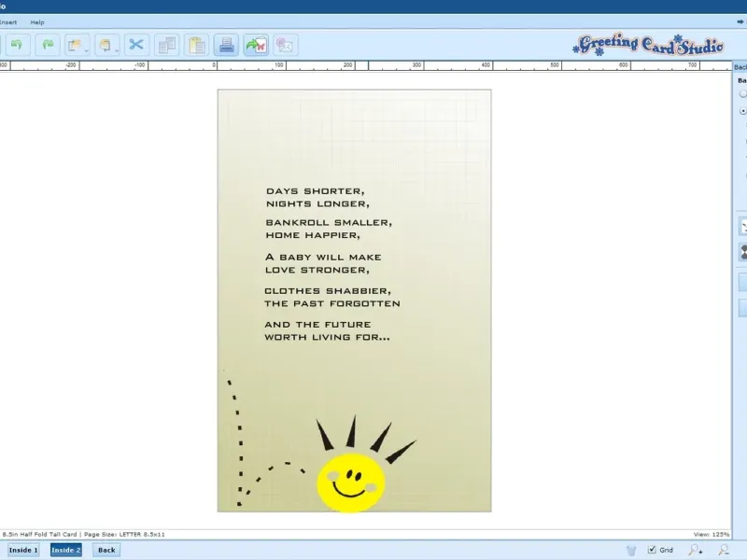Select the poem text block on card
Viewport: 747px width, 560px height.
click(332, 264)
